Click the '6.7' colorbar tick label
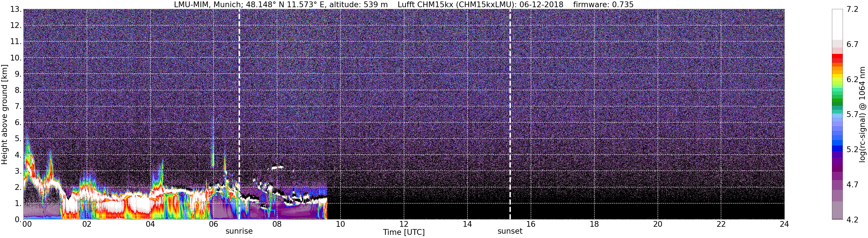 (x=852, y=44)
